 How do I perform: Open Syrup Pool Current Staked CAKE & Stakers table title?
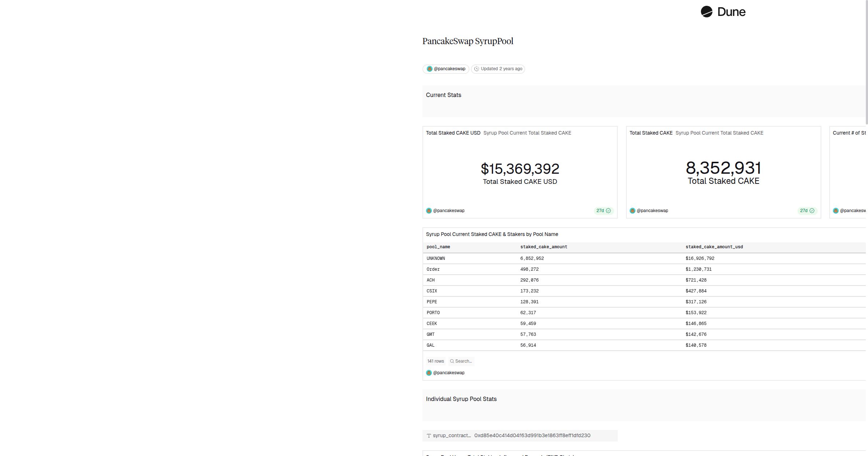point(492,234)
